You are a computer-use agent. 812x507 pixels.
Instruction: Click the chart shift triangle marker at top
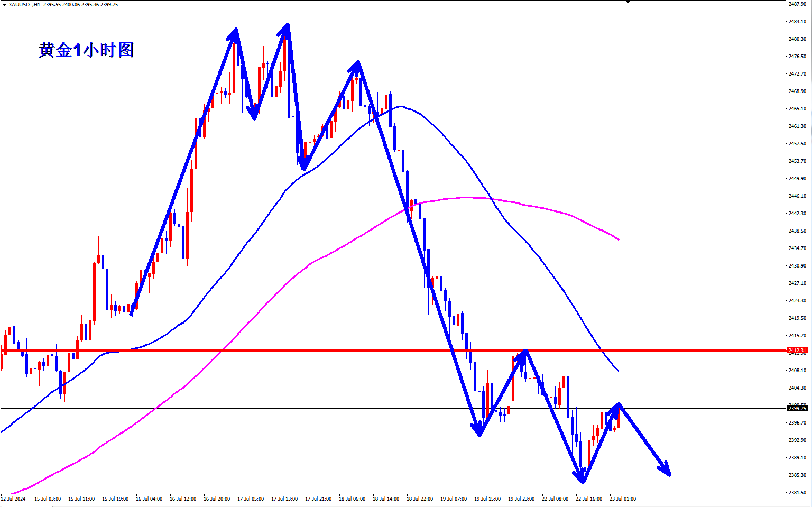[628, 2]
